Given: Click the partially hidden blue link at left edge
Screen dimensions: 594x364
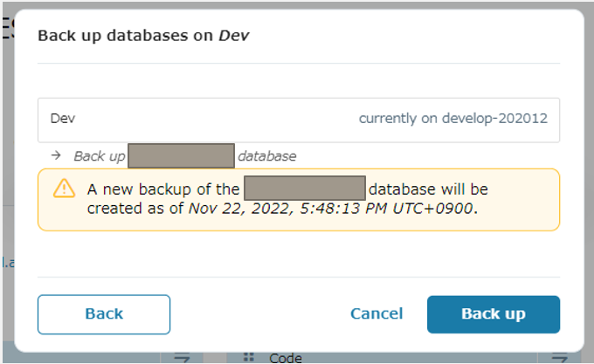Looking at the screenshot, I should [x=9, y=262].
